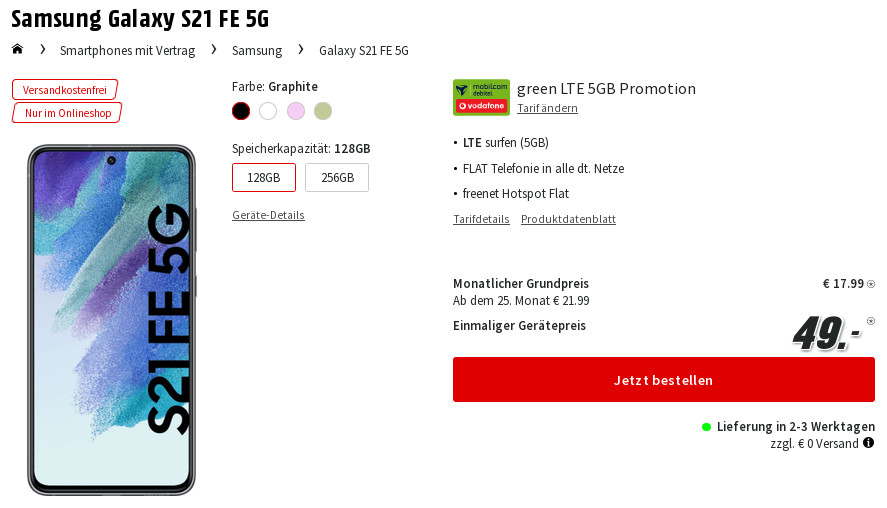Click the Galaxy S21 FE phone image
The height and width of the screenshot is (508, 887).
(111, 320)
